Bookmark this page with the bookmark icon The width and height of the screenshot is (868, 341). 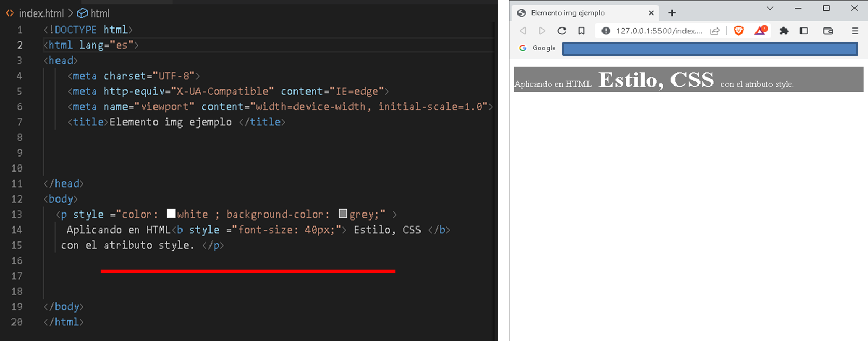click(581, 31)
